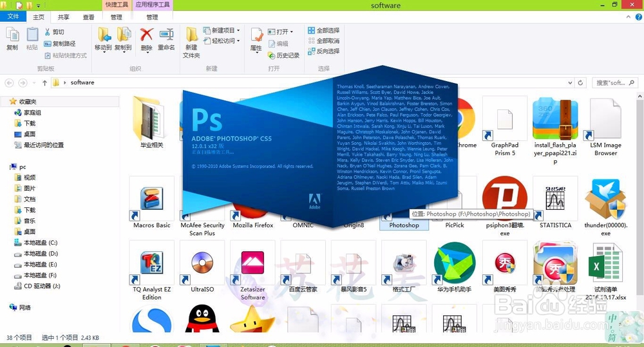Select the GraphPad Prism 5 shortcut
644x347 pixels.
pyautogui.click(x=505, y=126)
